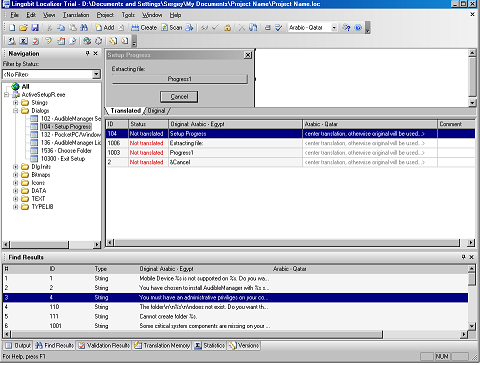Click the padlock lock icon in toolbar
Screen dimensions: 480x365
(228, 28)
